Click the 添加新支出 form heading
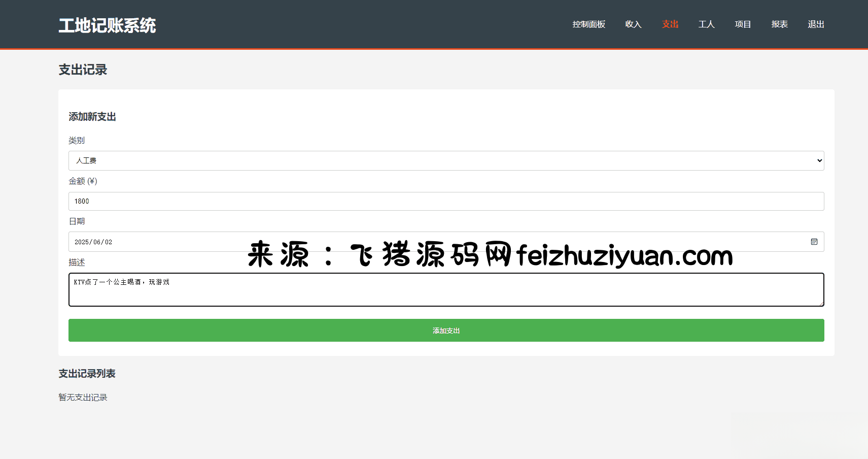This screenshot has width=868, height=459. (92, 116)
